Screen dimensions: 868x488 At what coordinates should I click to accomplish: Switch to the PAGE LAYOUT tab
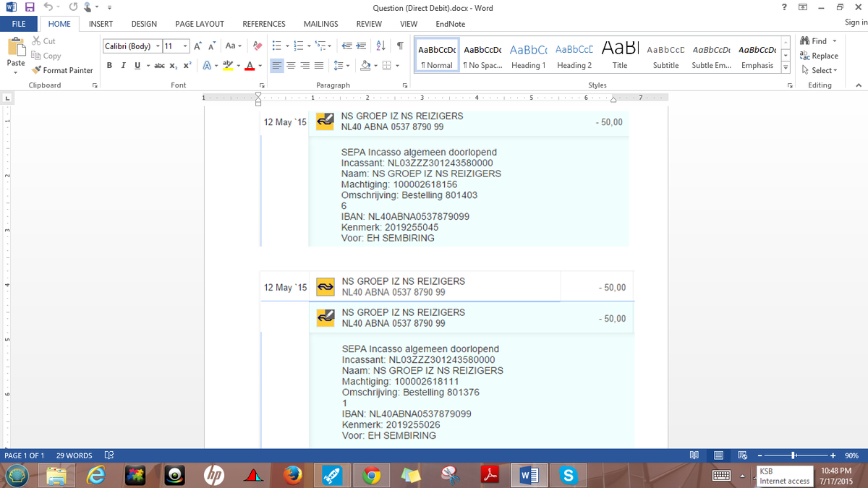200,24
